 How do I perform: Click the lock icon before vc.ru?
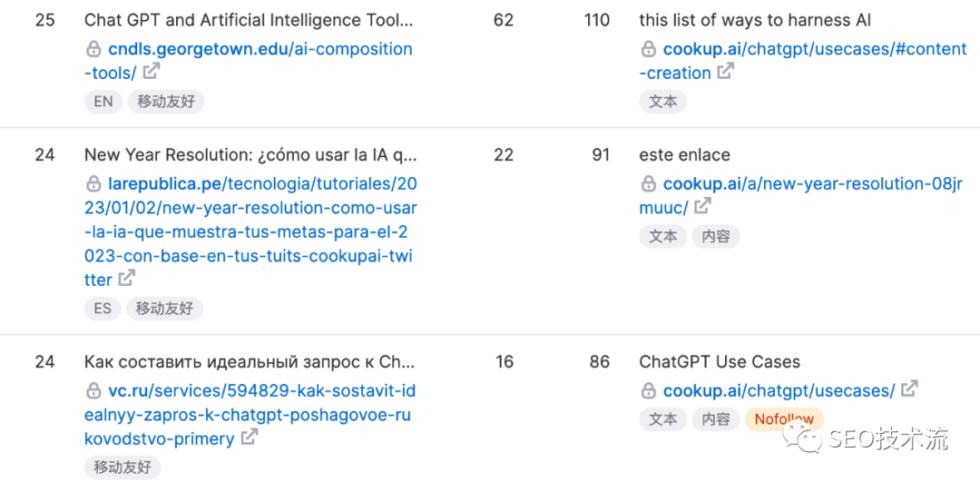pyautogui.click(x=93, y=391)
